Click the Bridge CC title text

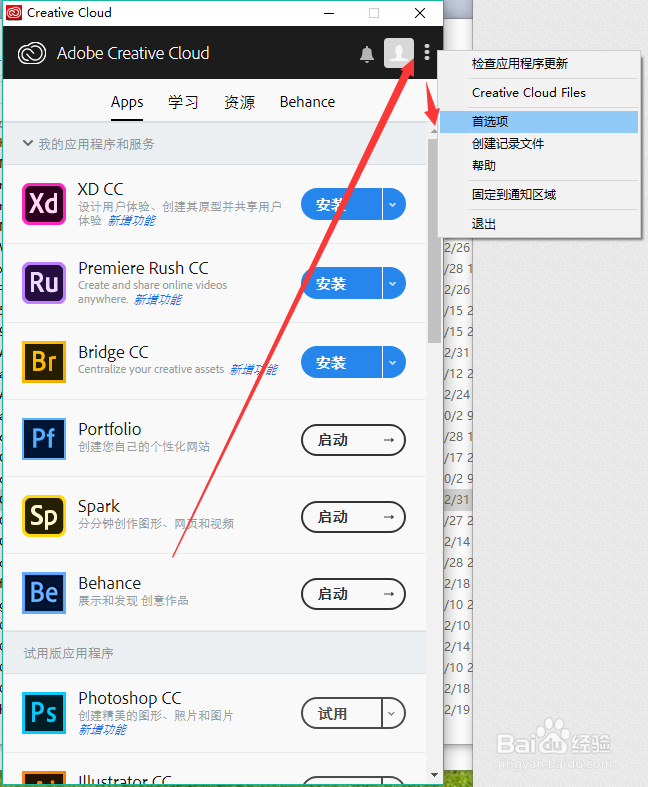click(113, 352)
